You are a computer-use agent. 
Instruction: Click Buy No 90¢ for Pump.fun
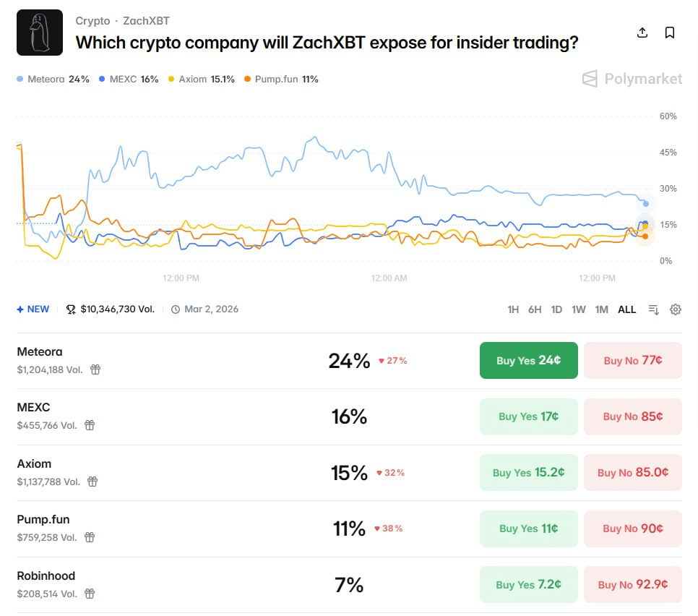coord(632,529)
